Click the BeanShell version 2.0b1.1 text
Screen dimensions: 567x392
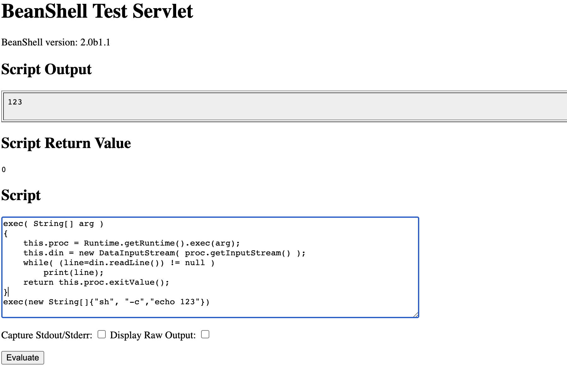pyautogui.click(x=56, y=42)
